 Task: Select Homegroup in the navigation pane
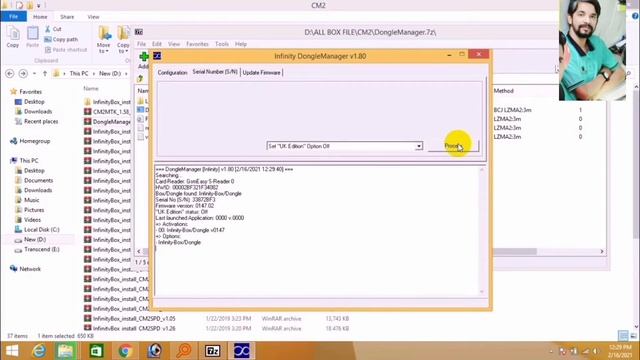34,141
